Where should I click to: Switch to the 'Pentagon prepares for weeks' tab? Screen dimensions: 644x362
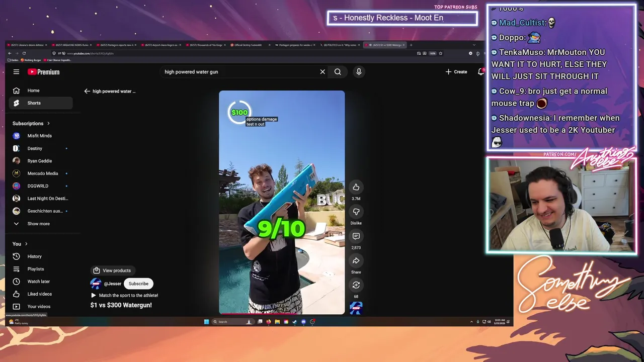[x=296, y=45]
